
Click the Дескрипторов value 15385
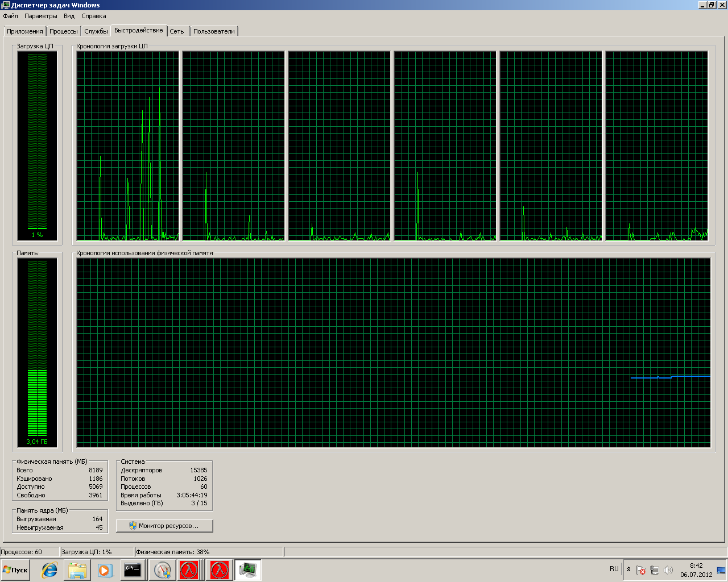198,470
